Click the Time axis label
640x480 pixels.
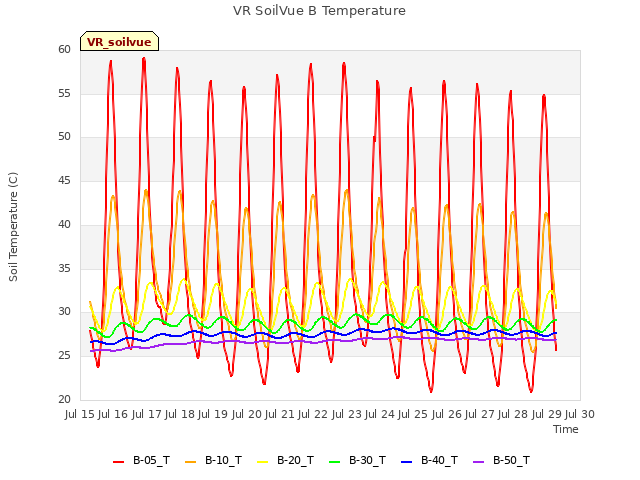(x=566, y=429)
